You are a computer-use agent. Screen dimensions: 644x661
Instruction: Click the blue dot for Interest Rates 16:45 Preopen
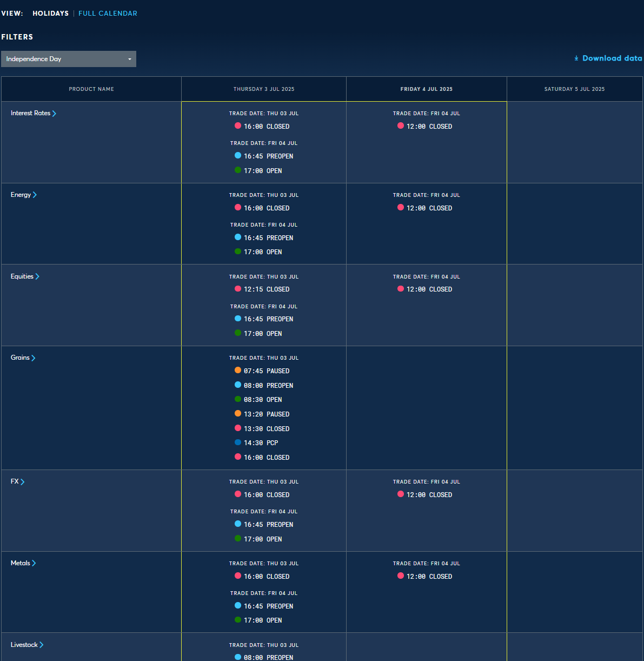[x=238, y=155]
